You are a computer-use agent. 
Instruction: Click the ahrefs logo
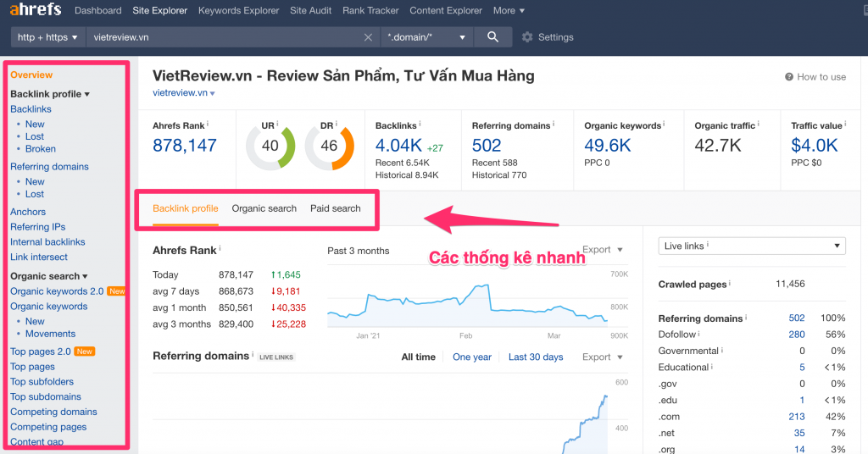(36, 9)
